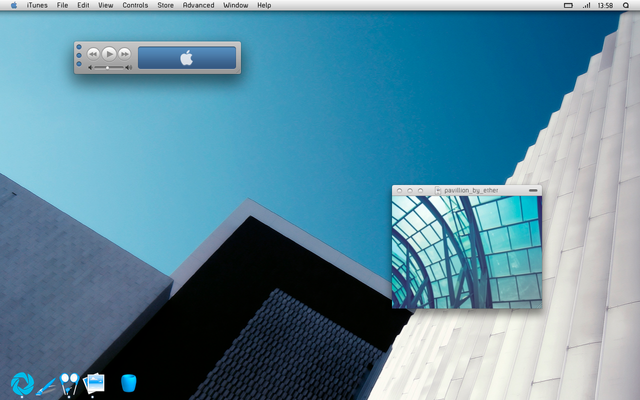The image size is (640, 400).
Task: Open the paintbrush and pencil dock icon
Action: [x=46, y=387]
